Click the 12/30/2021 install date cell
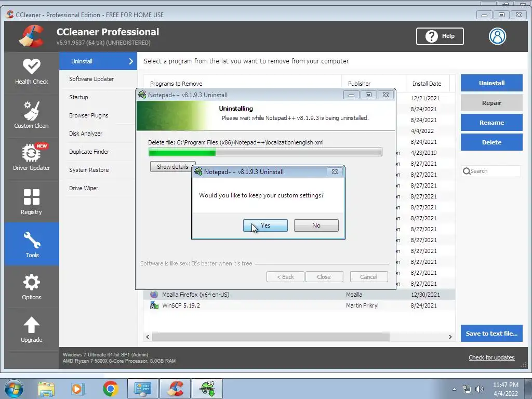 coord(425,295)
